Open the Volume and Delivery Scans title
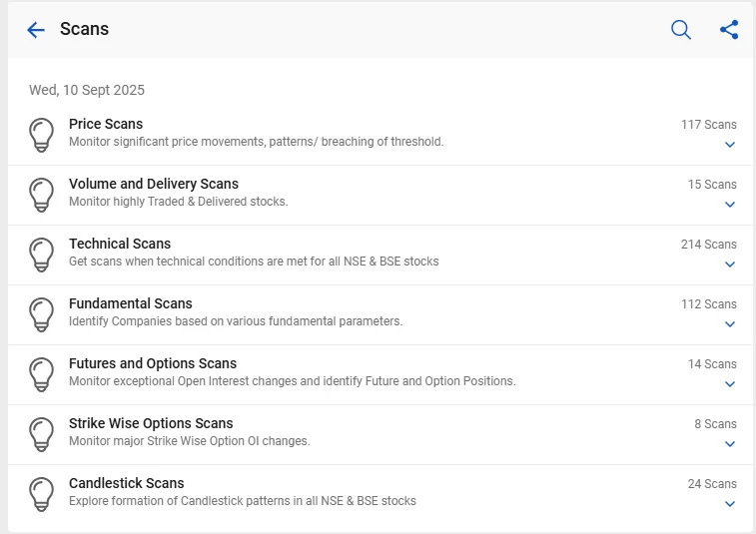756x534 pixels. pyautogui.click(x=154, y=184)
